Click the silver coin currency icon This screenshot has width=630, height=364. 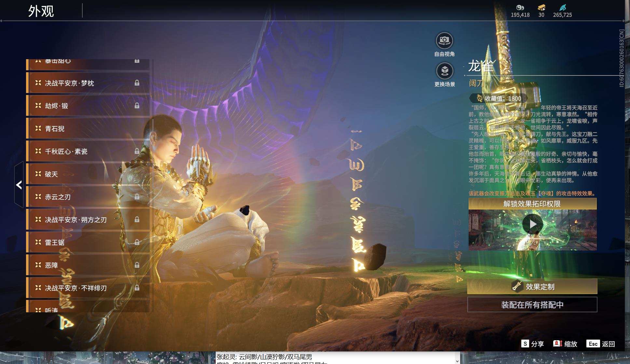[520, 7]
